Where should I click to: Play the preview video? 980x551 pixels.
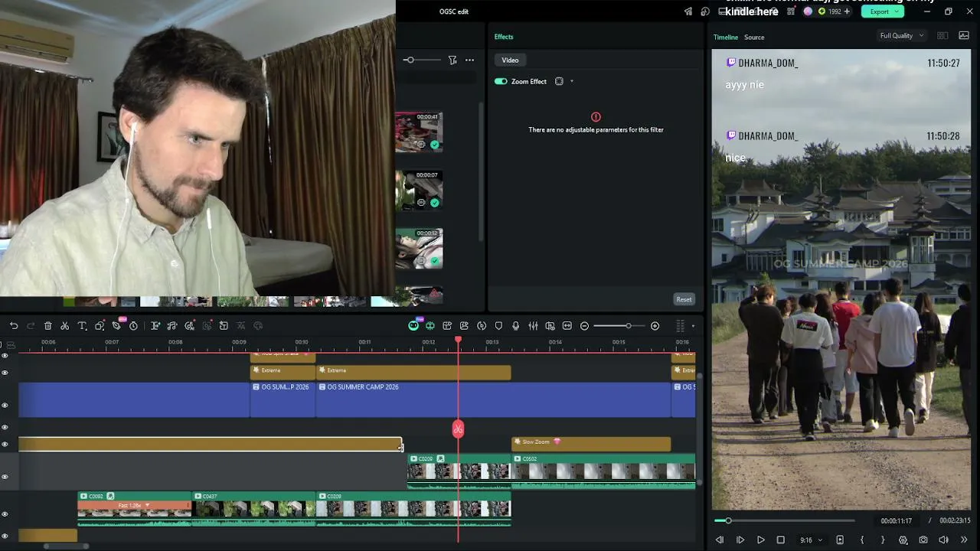click(760, 540)
